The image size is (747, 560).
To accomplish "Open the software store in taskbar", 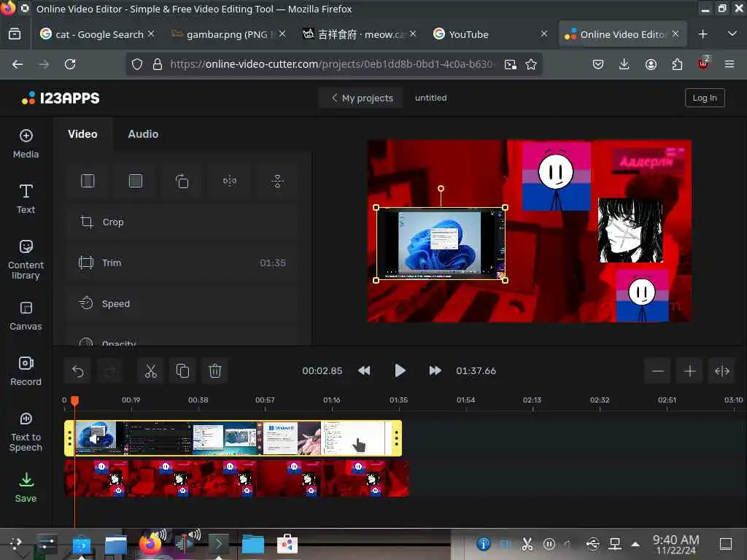I will click(x=287, y=544).
